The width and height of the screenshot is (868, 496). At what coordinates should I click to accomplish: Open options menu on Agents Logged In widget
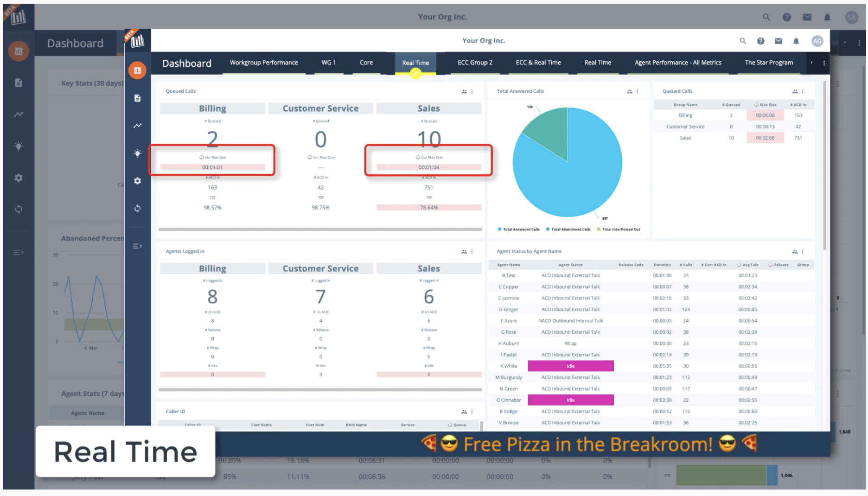[472, 252]
